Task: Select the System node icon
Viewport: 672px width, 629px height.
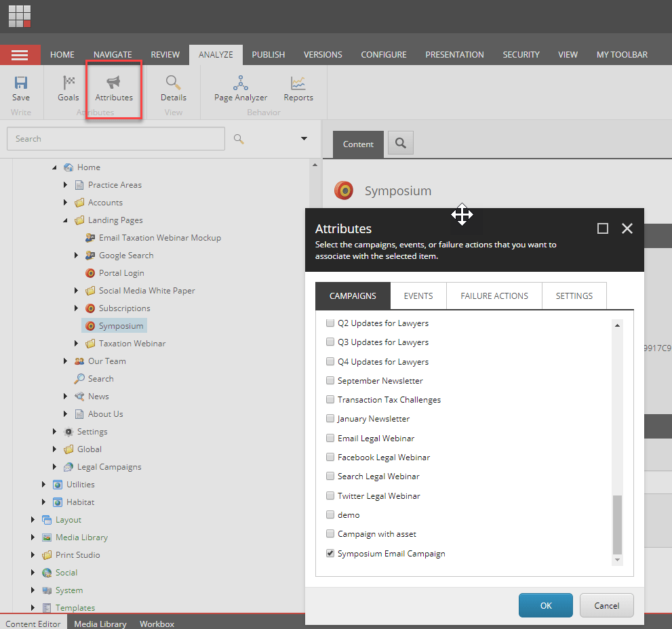Action: point(47,590)
